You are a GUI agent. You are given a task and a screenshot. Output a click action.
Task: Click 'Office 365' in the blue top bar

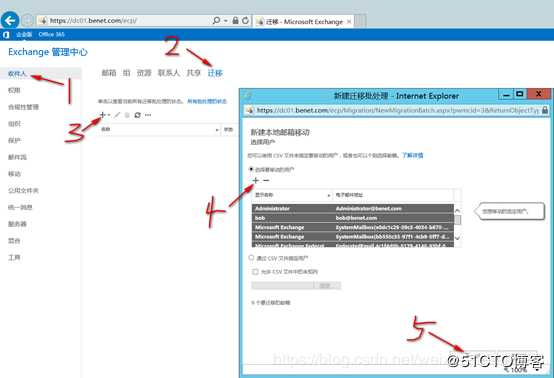click(52, 34)
